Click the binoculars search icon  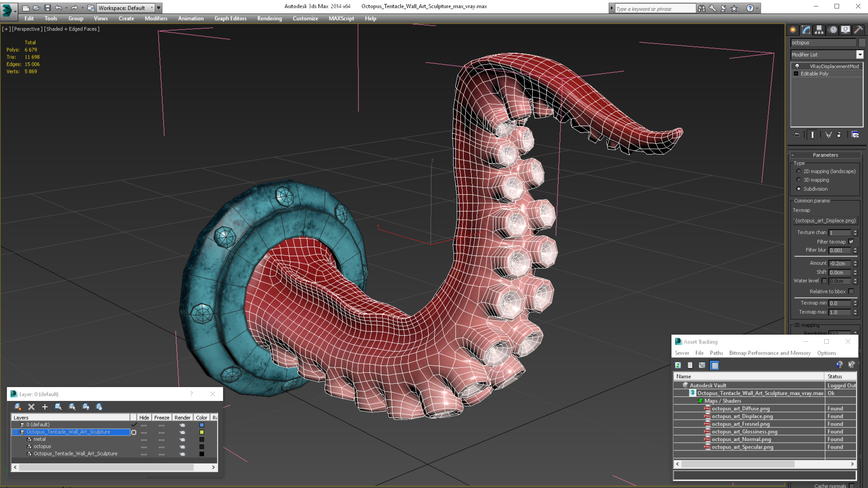click(x=702, y=8)
